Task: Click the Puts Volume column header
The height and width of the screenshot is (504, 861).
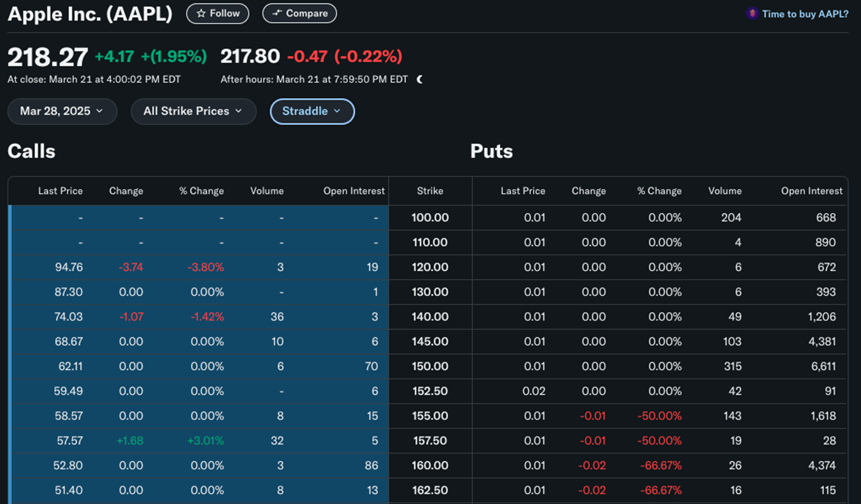Action: tap(724, 191)
